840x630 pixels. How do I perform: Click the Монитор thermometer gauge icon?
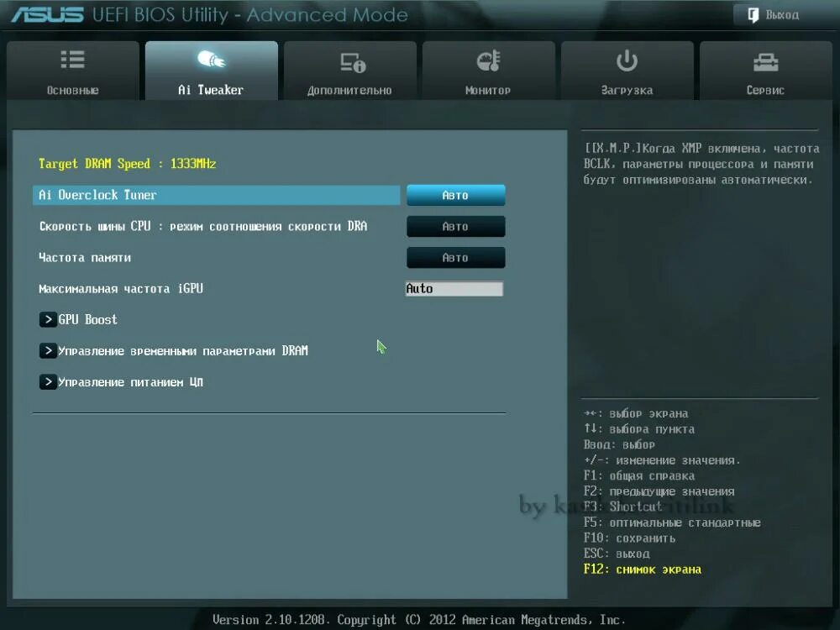pos(489,60)
